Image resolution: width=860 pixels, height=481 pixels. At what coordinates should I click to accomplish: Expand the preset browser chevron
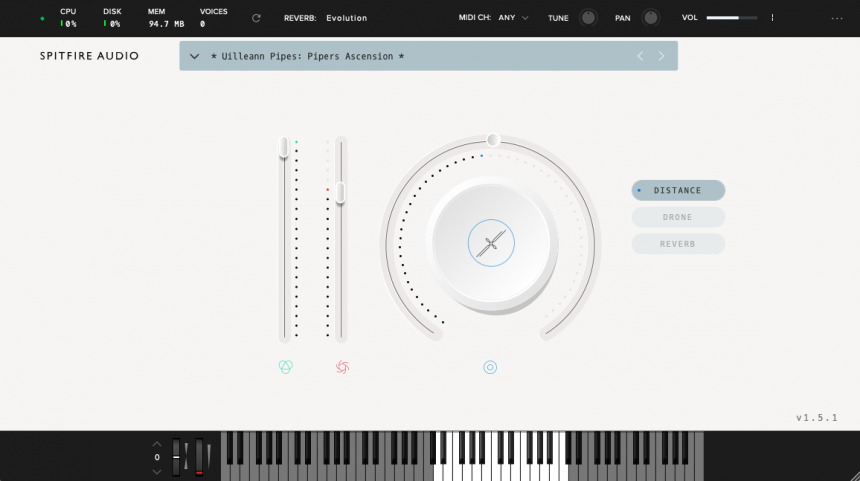pos(194,56)
